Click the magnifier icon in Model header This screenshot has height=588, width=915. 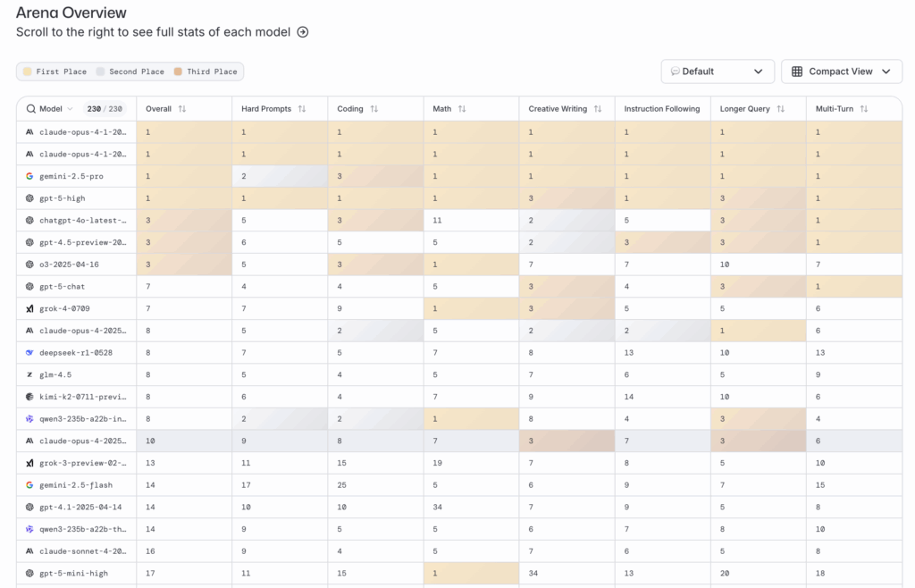[x=30, y=109]
